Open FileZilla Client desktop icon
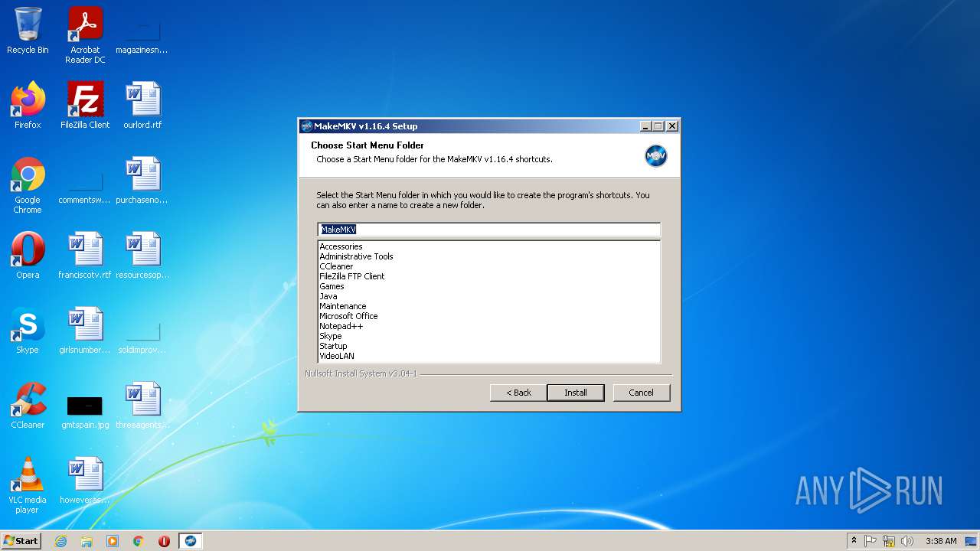This screenshot has height=551, width=980. coord(85,106)
